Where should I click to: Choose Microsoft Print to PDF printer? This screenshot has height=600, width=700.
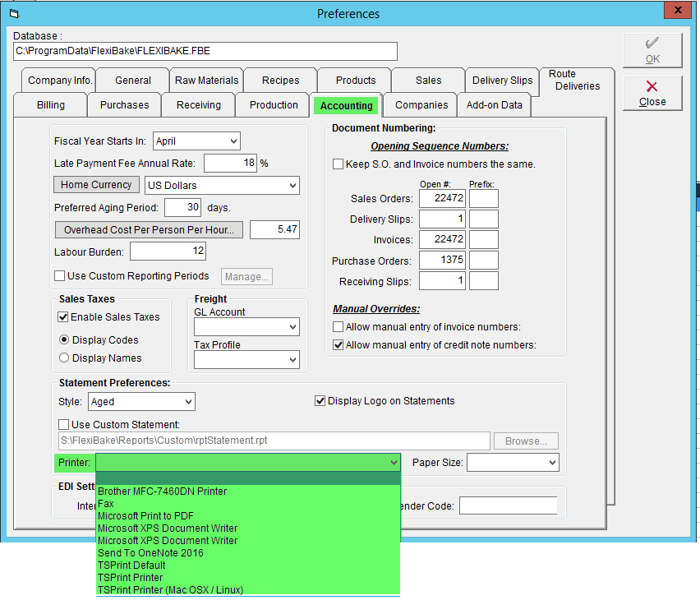[248, 516]
